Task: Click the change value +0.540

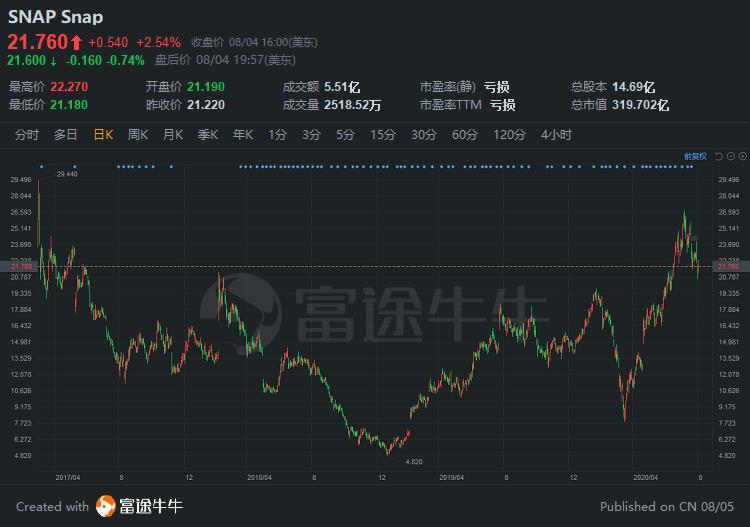Action: click(x=108, y=43)
